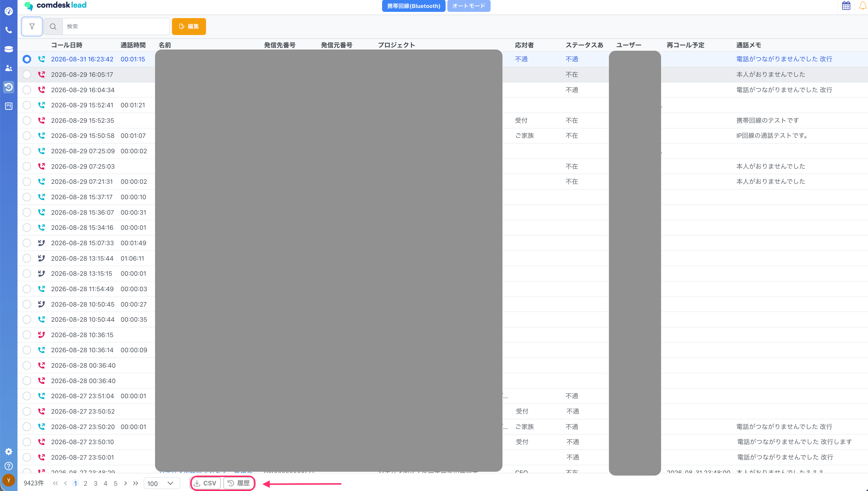Switch to 携帯回線(Bluetooth) mode

(x=414, y=6)
